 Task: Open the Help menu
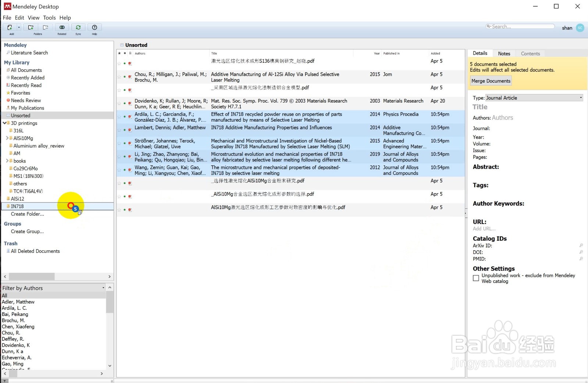[x=65, y=18]
